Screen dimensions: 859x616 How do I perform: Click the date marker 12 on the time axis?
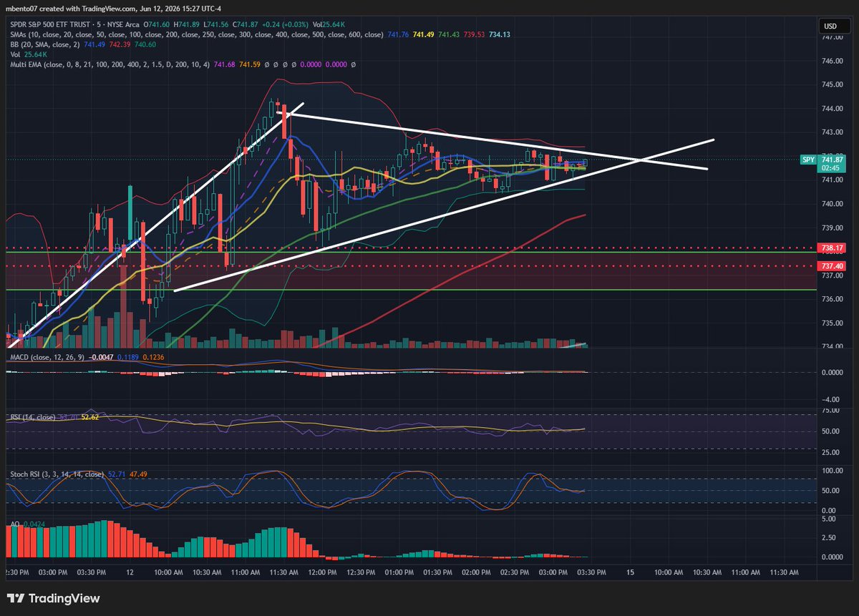[x=130, y=572]
